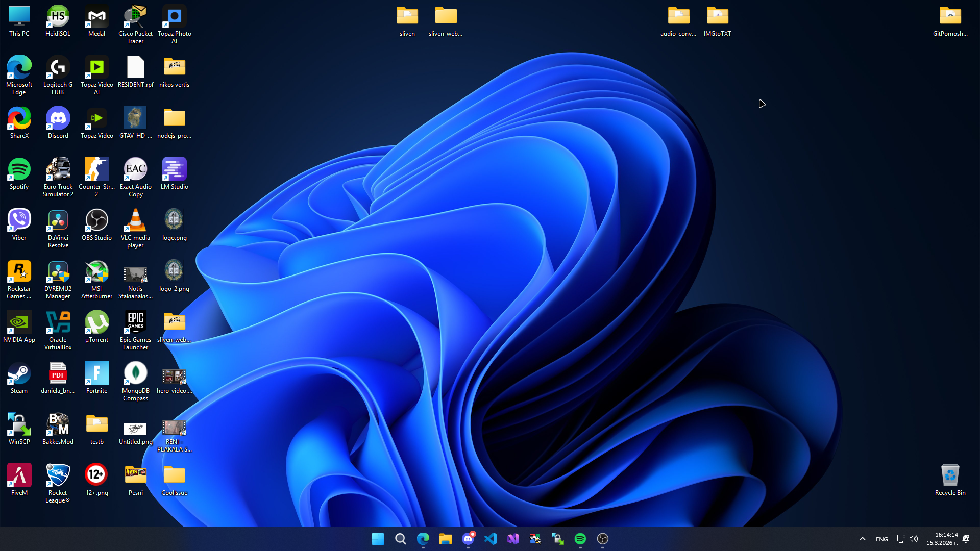Select the logo-2.png file
980x551 pixels.
coord(175,277)
